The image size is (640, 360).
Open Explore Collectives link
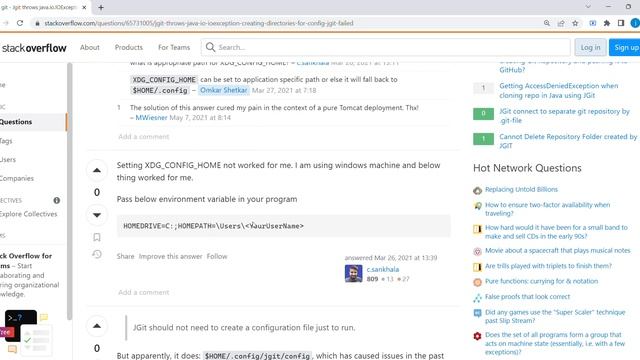click(x=29, y=214)
